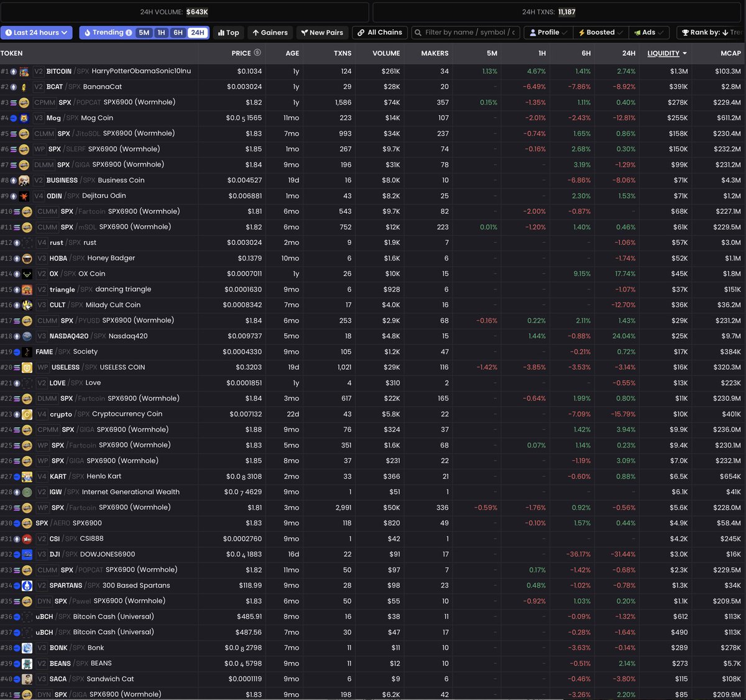Click the dollar icon beside PRICE header
Image resolution: width=746 pixels, height=700 pixels.
point(257,53)
